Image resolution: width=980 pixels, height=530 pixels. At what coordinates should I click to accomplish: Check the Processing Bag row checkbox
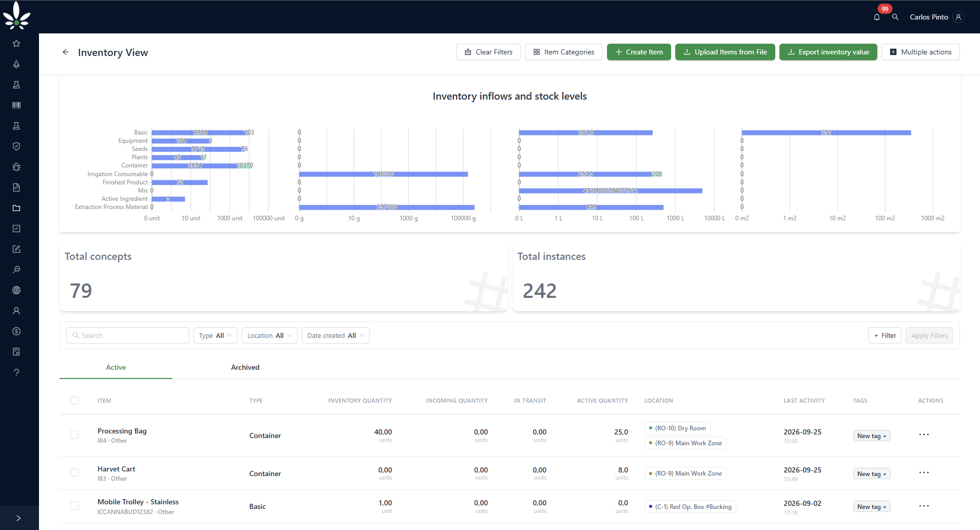[74, 434]
